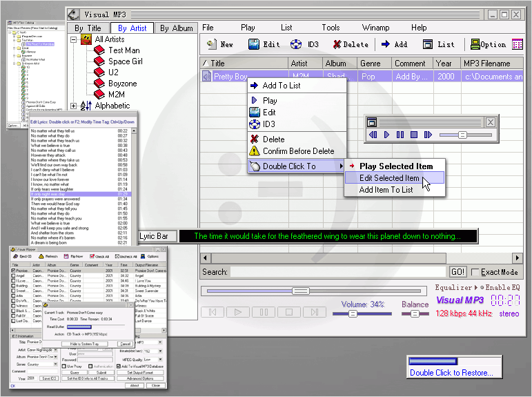Click the GO! search button
The image size is (532, 397).
coord(457,272)
